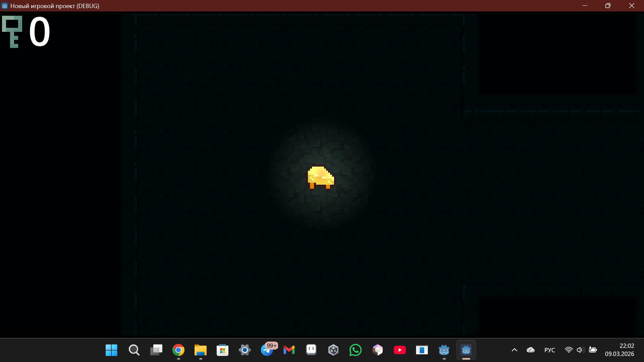This screenshot has height=362, width=644.
Task: Open Windows Start menu
Action: [111, 350]
